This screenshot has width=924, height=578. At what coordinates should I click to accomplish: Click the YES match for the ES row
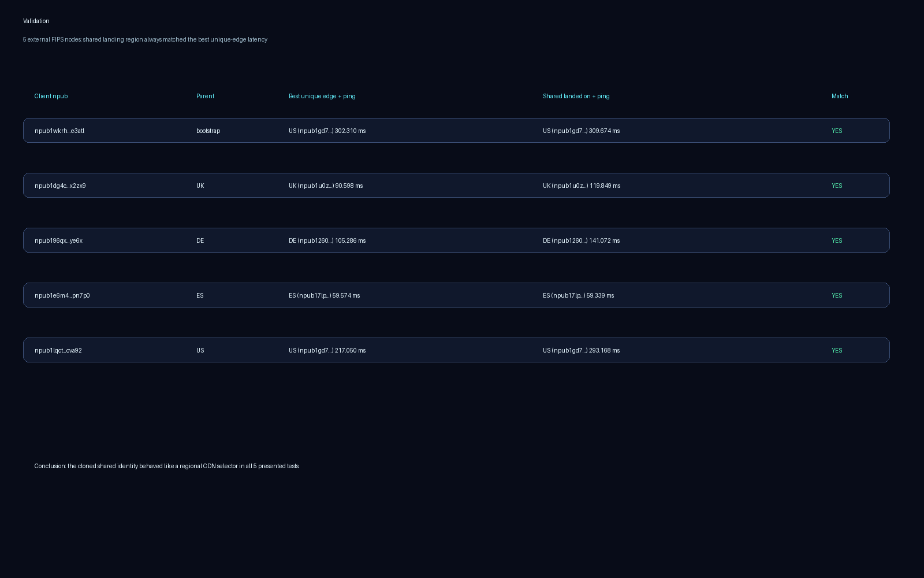(x=837, y=295)
